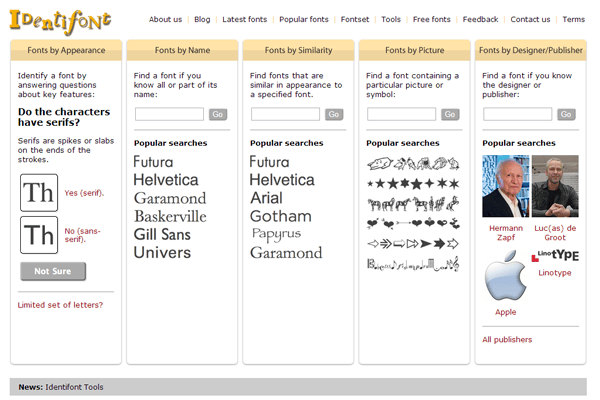
Task: Click Go in Fonts by Name
Action: point(218,114)
